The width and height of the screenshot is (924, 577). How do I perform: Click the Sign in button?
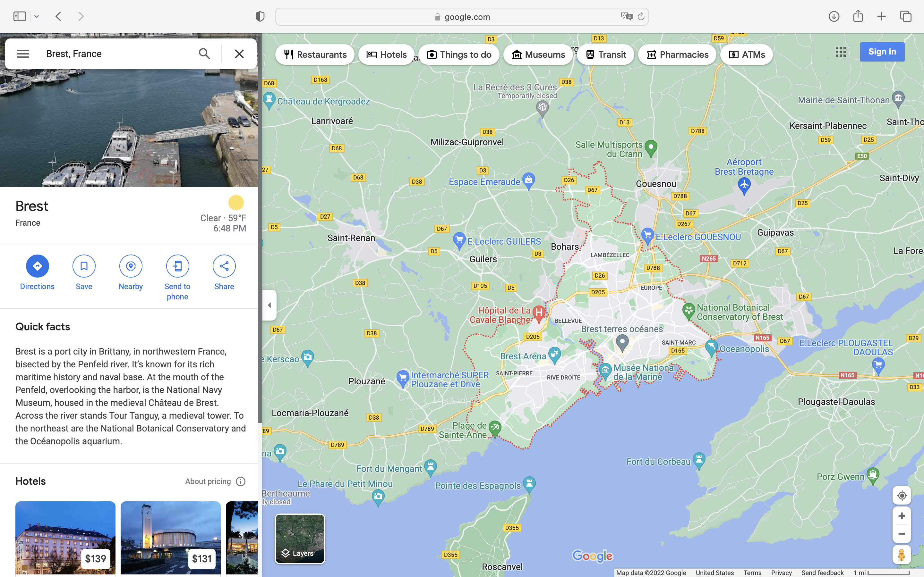click(882, 52)
